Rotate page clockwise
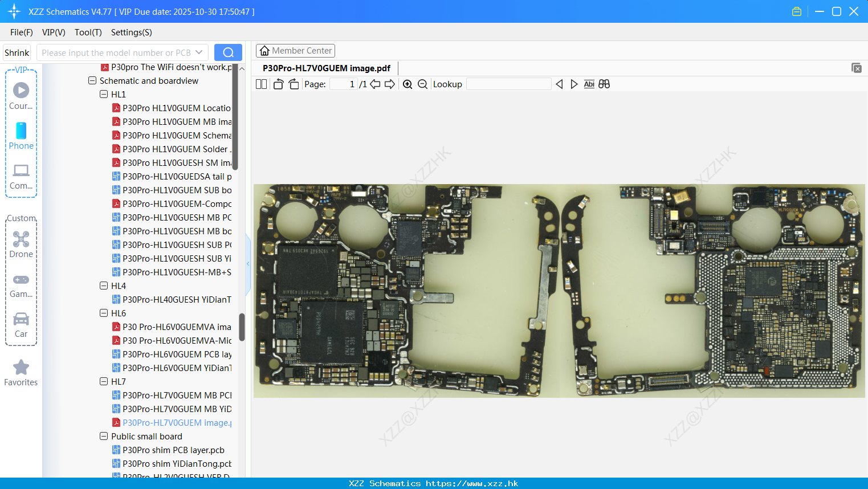868x489 pixels. [x=294, y=84]
